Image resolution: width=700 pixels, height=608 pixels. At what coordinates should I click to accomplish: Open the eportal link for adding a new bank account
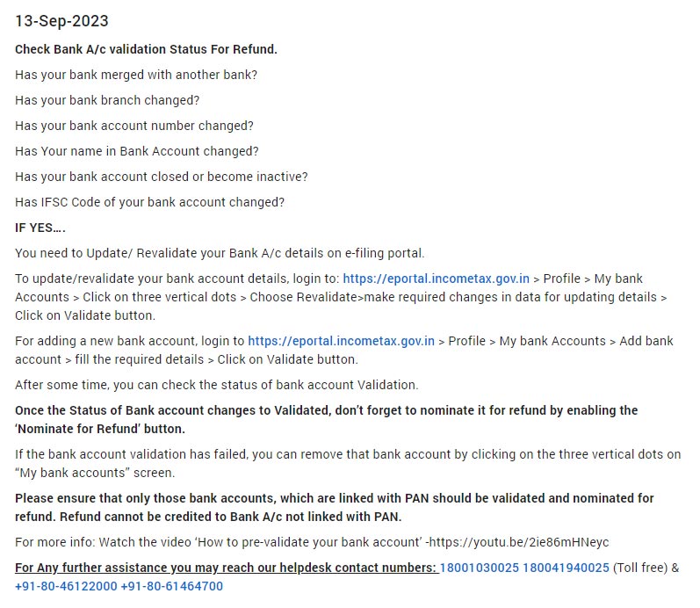coord(341,341)
